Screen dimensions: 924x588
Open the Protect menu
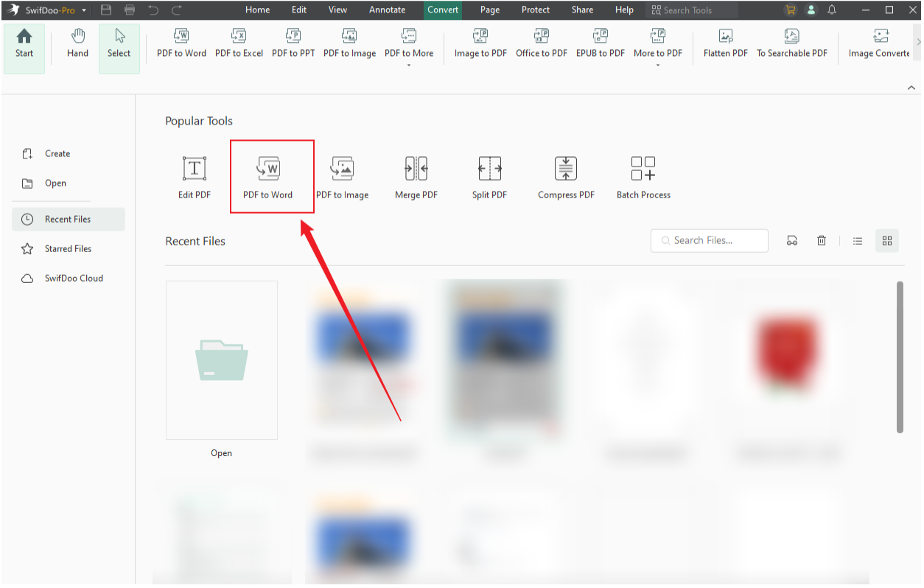(536, 10)
